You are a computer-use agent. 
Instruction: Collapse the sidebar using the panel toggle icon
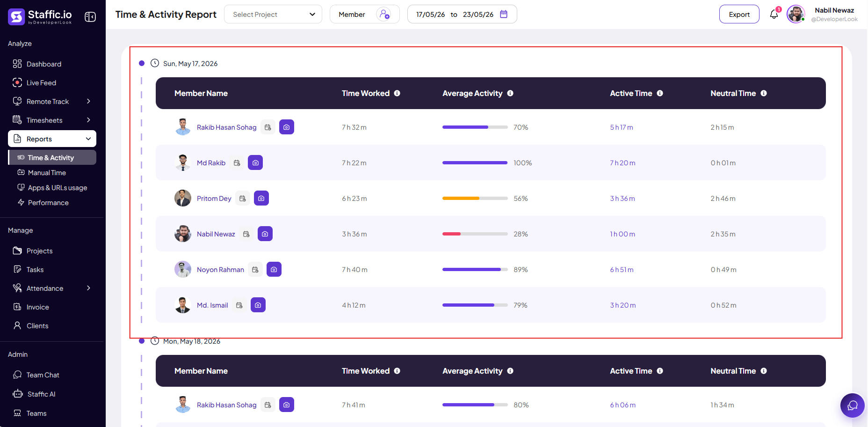pos(90,17)
